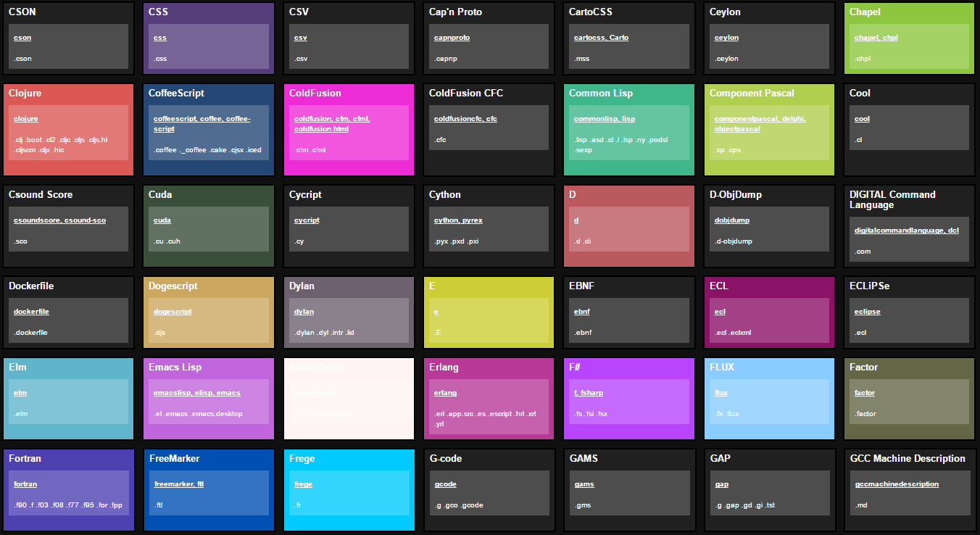Open 'componentpascal, delphi, objectpascal' link
Screen dimensions: 980x535
pos(760,124)
